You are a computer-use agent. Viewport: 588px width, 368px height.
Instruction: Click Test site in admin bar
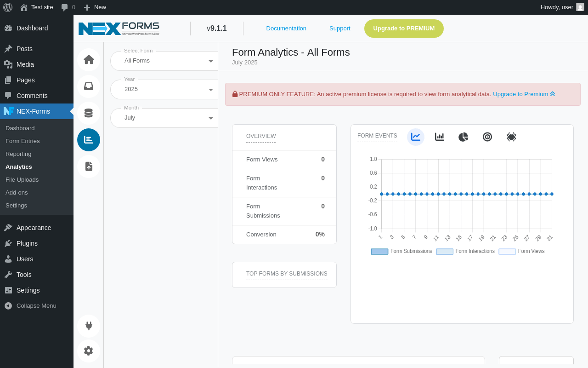(37, 7)
